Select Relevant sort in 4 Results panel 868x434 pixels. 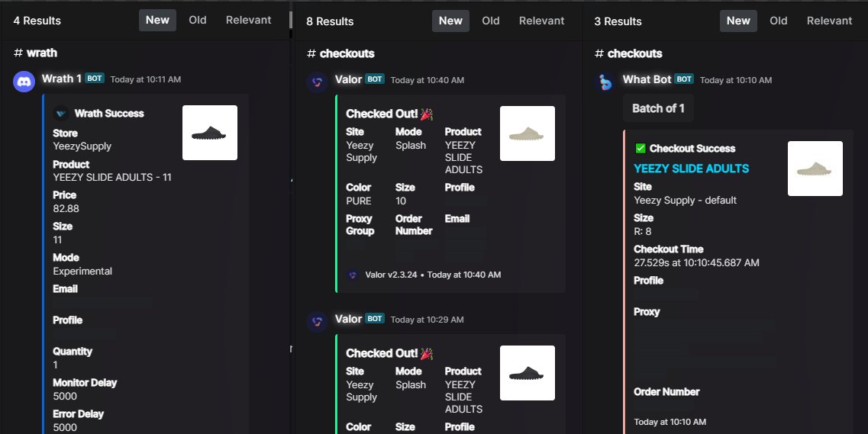click(249, 20)
